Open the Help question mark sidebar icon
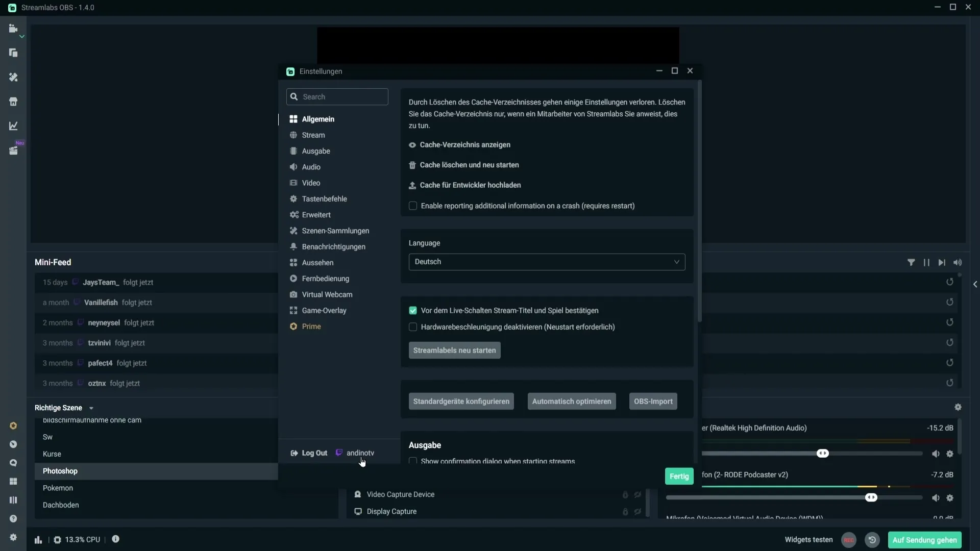 click(x=13, y=518)
